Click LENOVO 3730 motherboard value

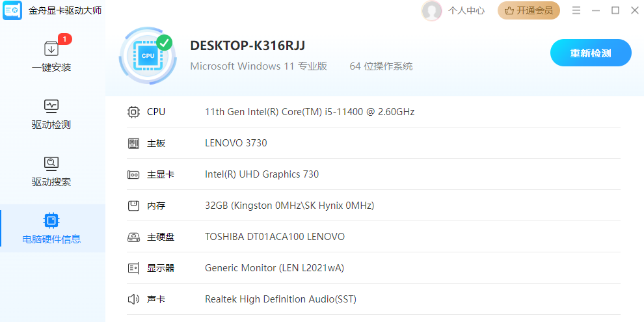235,143
